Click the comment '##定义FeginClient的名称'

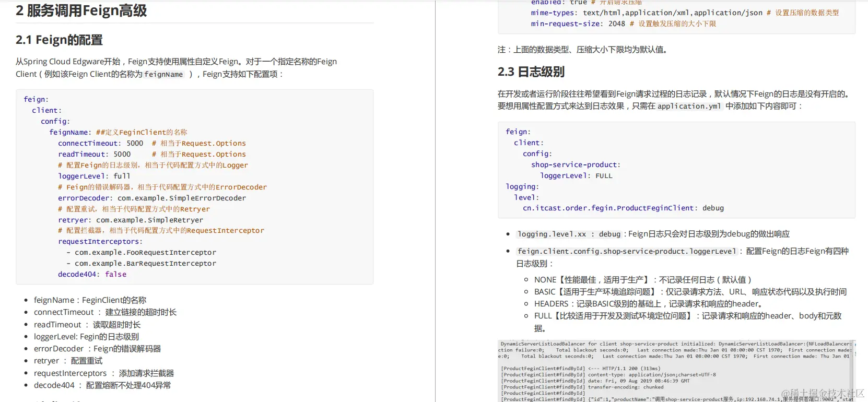pyautogui.click(x=142, y=132)
